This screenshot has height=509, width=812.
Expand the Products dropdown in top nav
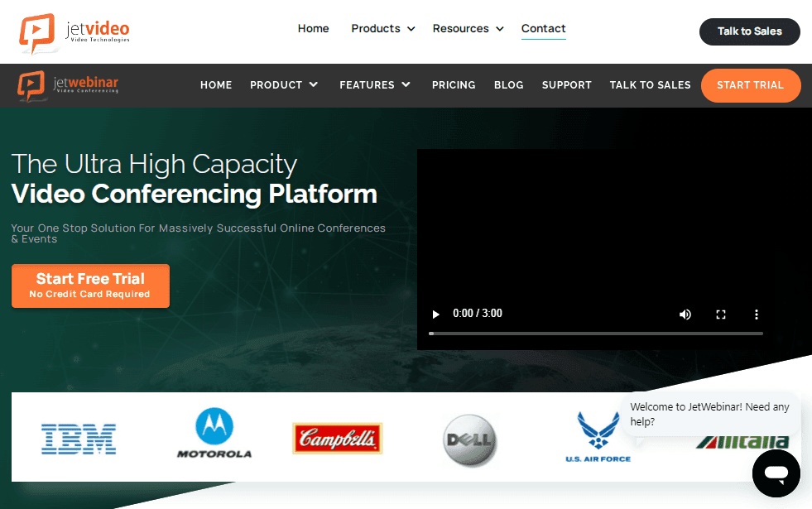point(382,28)
